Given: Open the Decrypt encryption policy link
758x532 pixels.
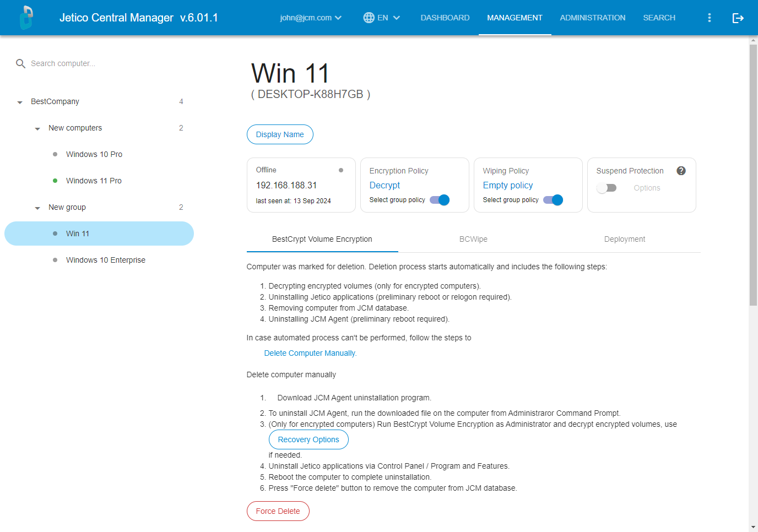Looking at the screenshot, I should (385, 186).
